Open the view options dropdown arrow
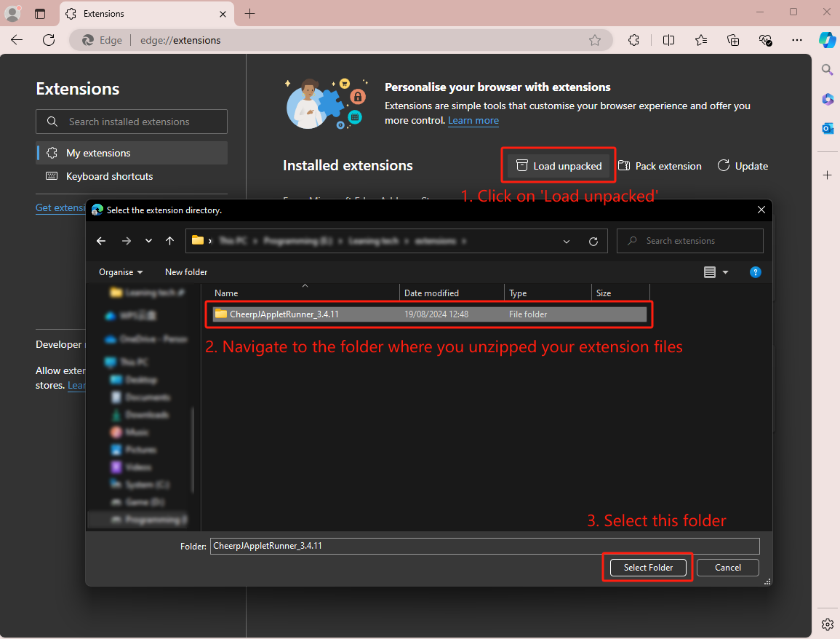The height and width of the screenshot is (639, 840). pos(725,272)
